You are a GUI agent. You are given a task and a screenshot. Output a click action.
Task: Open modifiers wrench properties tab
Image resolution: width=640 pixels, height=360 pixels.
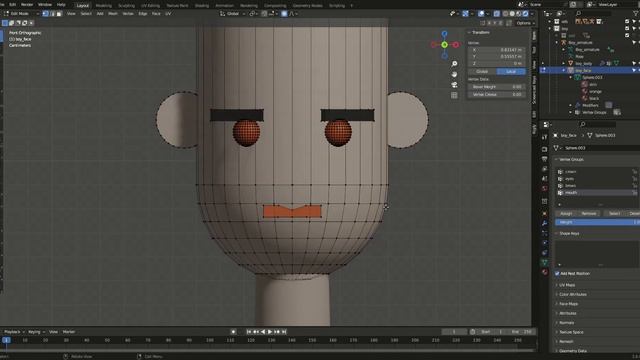pyautogui.click(x=544, y=223)
